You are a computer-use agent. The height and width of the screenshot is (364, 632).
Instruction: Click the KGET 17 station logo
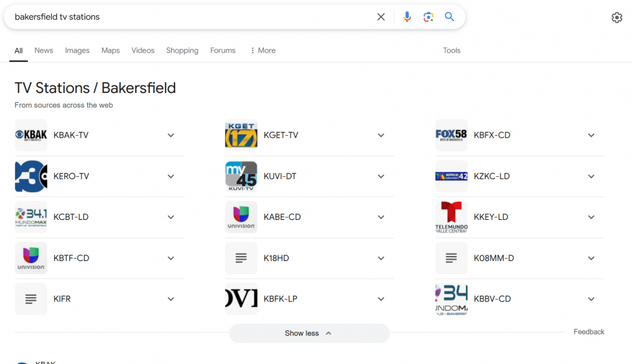click(x=241, y=135)
